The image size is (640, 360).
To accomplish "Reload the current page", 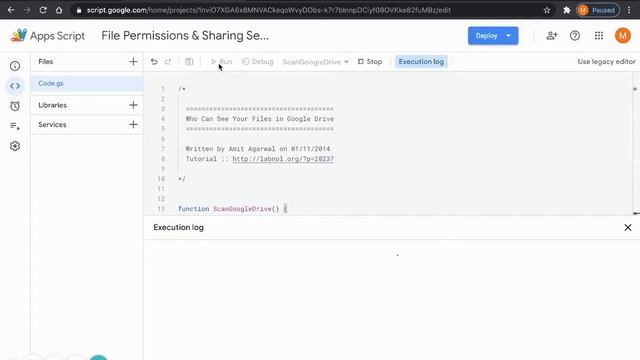I will (43, 10).
